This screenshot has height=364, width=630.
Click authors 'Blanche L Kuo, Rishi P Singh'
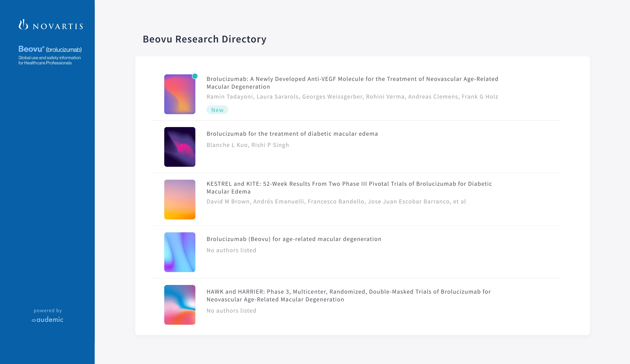248,145
